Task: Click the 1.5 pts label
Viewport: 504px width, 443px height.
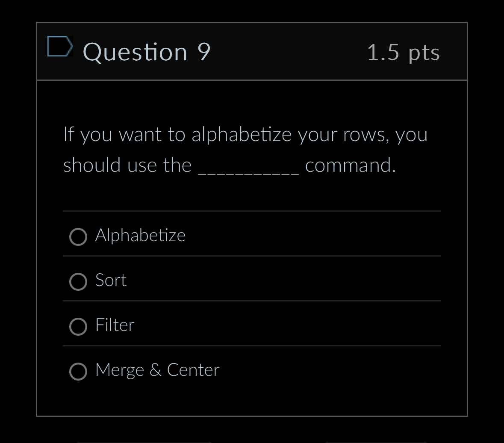Action: point(404,51)
